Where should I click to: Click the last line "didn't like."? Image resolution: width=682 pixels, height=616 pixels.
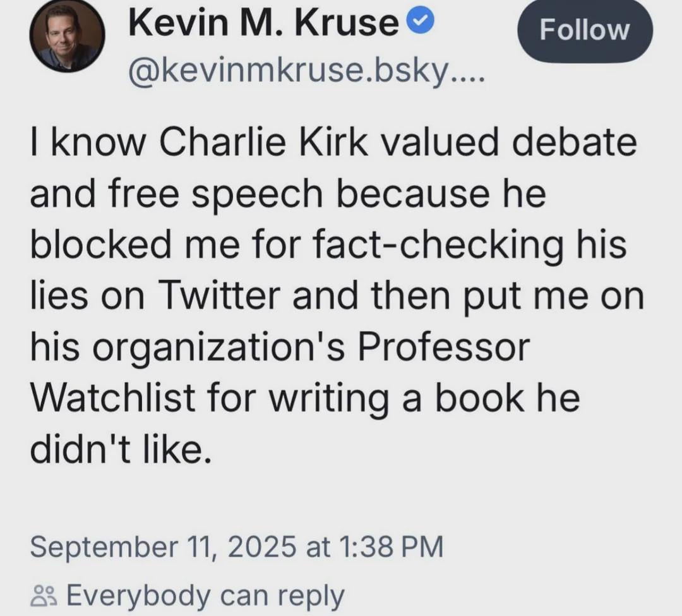tap(120, 449)
